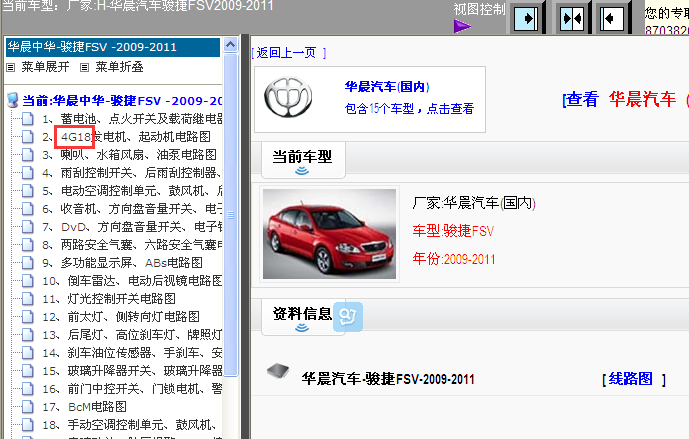This screenshot has height=439, width=689.
Task: Open the 当前车型 tab
Action: tap(302, 160)
